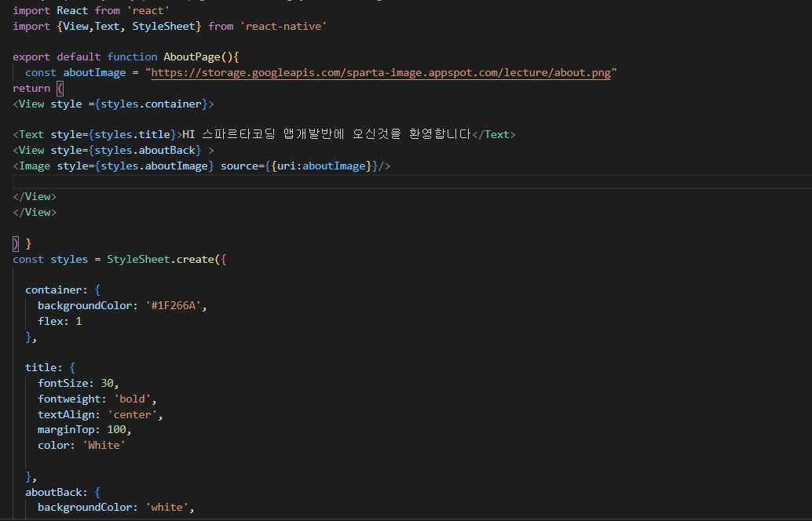The height and width of the screenshot is (521, 812).
Task: Place cursor on AboutPage function name
Action: (x=192, y=57)
